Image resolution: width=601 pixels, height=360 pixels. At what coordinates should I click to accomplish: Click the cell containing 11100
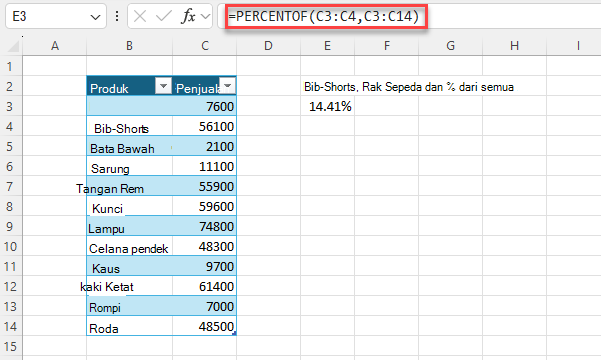[x=205, y=166]
